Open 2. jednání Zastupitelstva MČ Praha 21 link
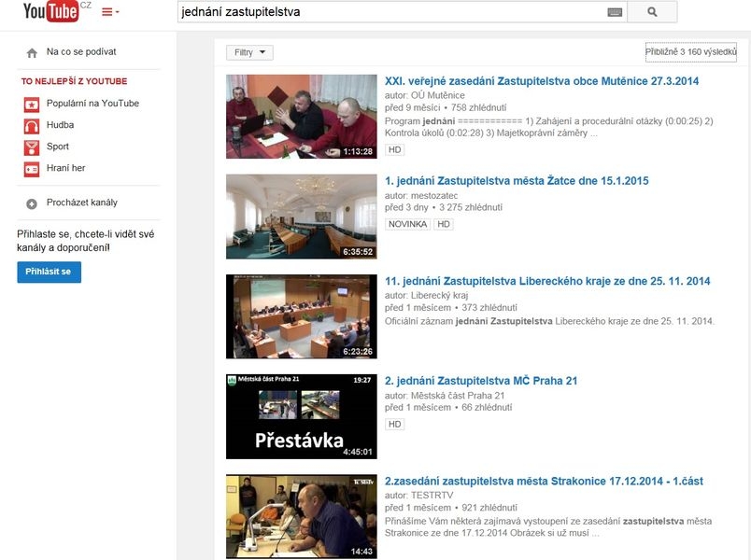Screen dimensions: 751x560 [x=481, y=381]
